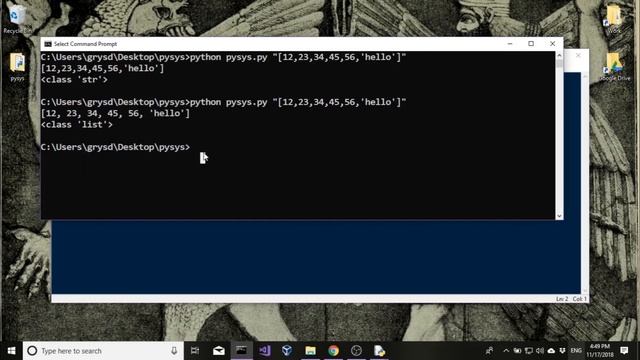Switch to Command Prompt taskbar icon

point(242,351)
